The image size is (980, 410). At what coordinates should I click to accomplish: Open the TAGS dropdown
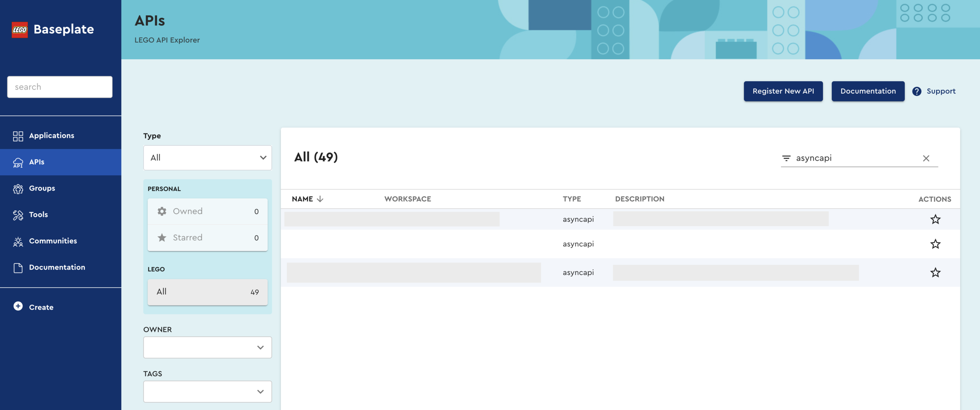pyautogui.click(x=207, y=392)
